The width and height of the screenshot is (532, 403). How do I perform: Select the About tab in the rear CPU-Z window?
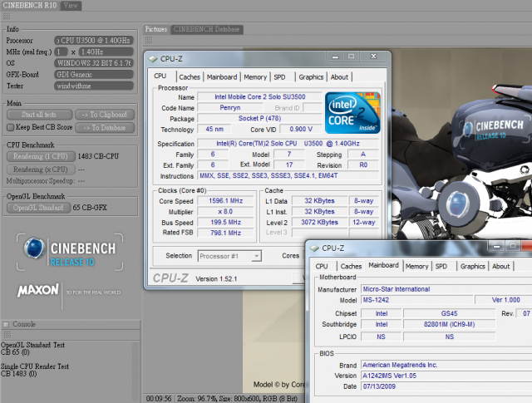click(x=339, y=77)
